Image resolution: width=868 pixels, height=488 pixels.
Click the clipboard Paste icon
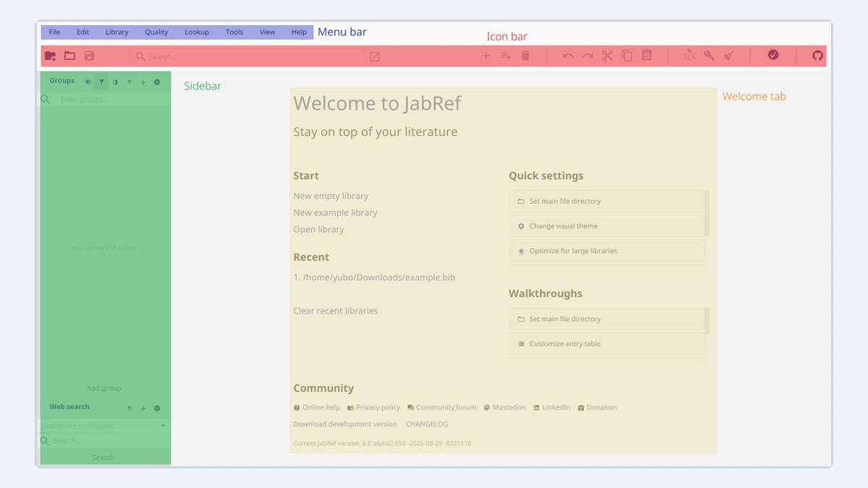click(647, 56)
